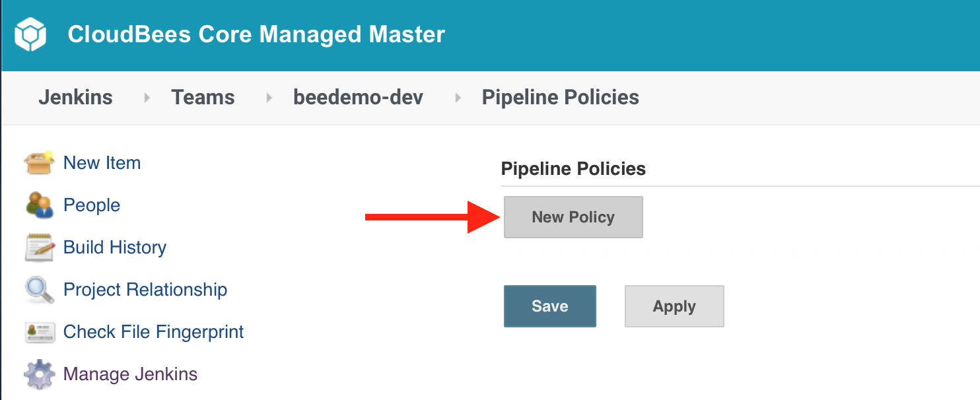Open the Jenkins breadcrumb item
Image resolution: width=980 pixels, height=400 pixels.
point(75,97)
